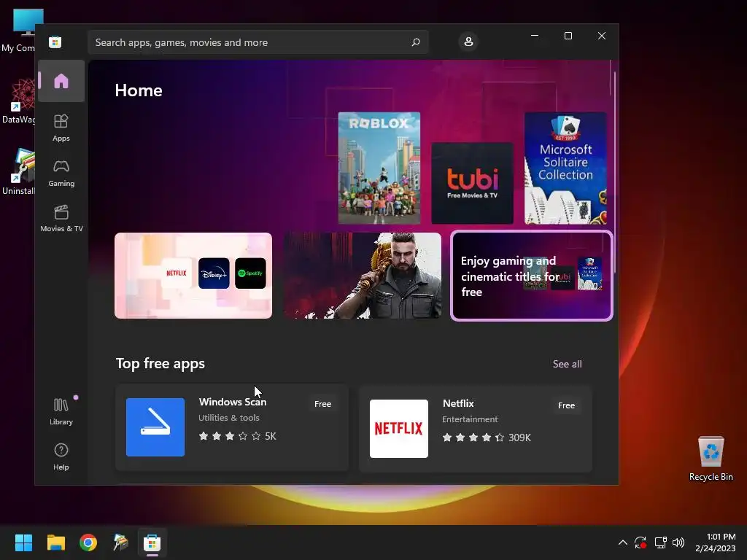Focus the Search apps, games, movies field
Screen dimensions: 747x560
point(258,42)
